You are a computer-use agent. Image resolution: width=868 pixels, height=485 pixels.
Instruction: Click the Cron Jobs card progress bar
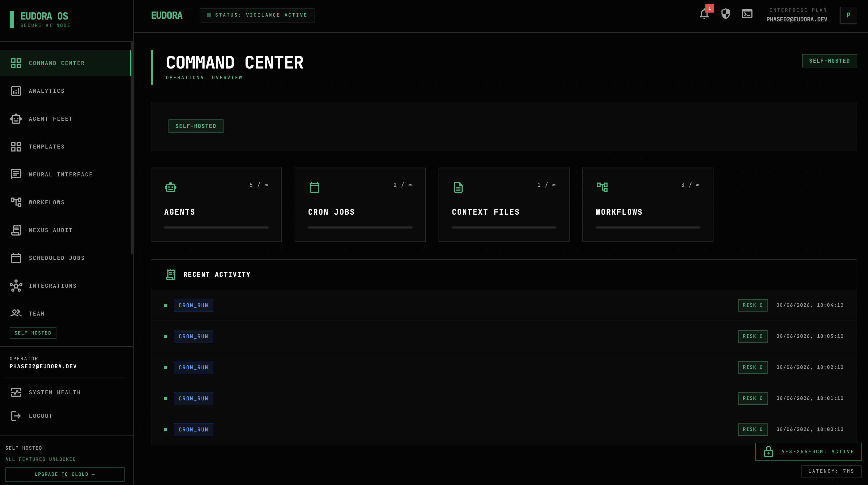(x=360, y=228)
